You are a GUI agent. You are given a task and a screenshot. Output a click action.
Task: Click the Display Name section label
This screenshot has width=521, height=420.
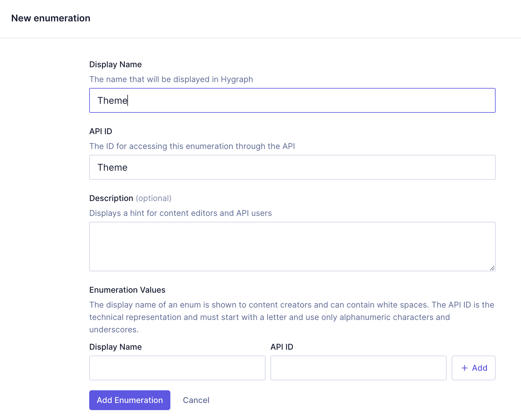coord(115,64)
